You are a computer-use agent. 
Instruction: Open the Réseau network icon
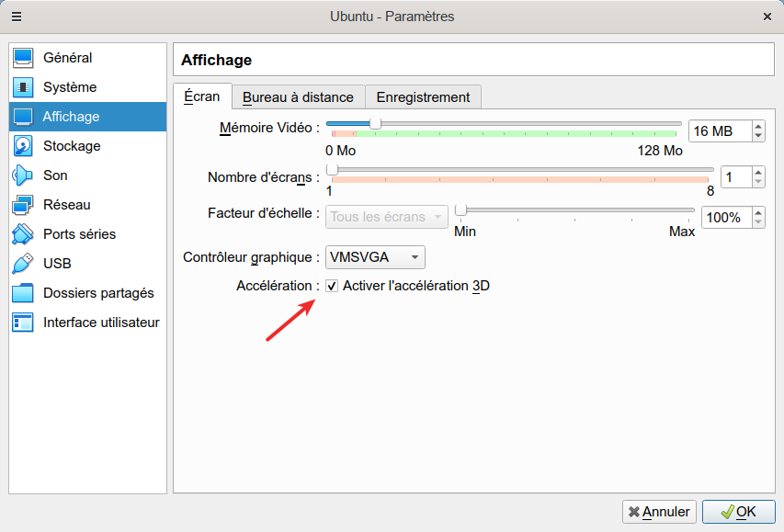tap(23, 205)
